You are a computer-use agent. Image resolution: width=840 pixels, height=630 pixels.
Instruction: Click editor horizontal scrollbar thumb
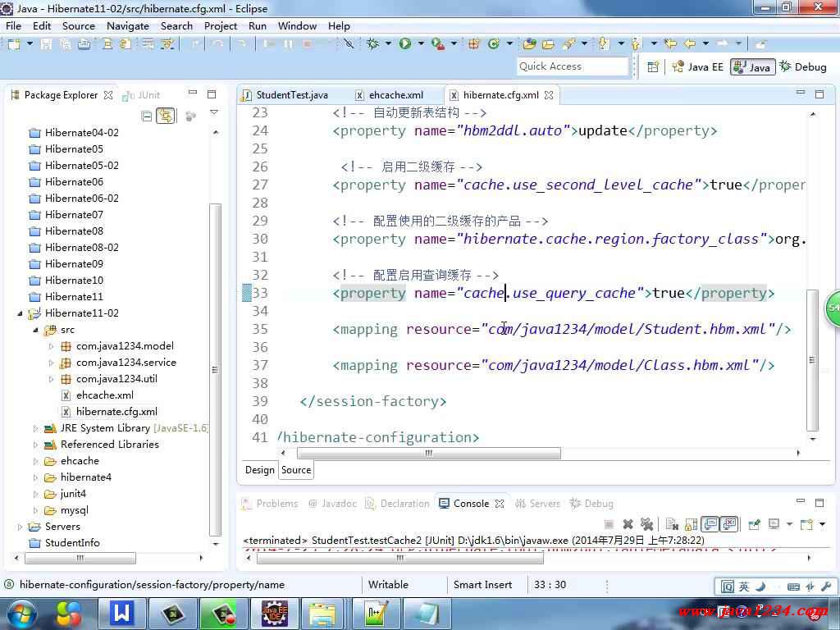(429, 453)
